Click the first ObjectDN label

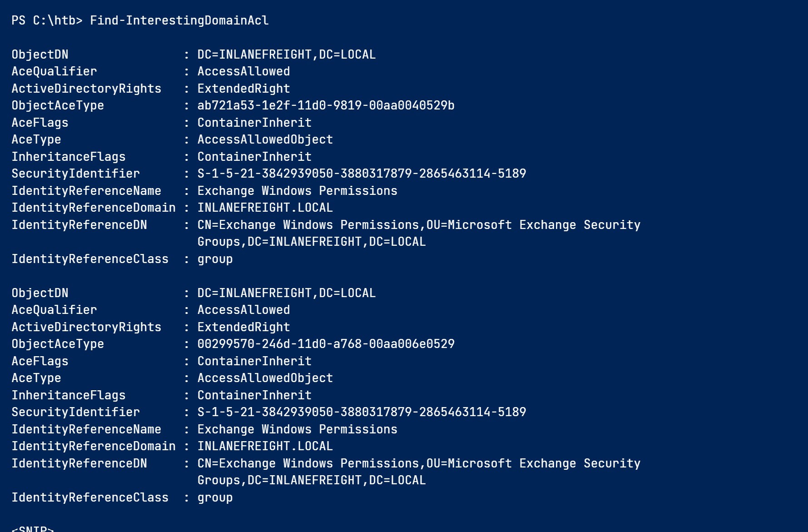(40, 55)
